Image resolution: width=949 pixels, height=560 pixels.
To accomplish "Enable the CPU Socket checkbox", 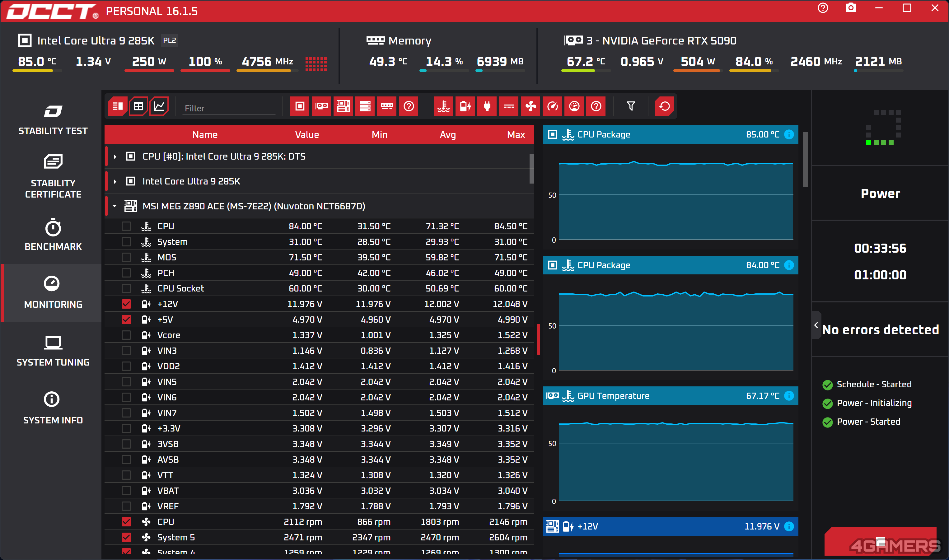I will 126,288.
